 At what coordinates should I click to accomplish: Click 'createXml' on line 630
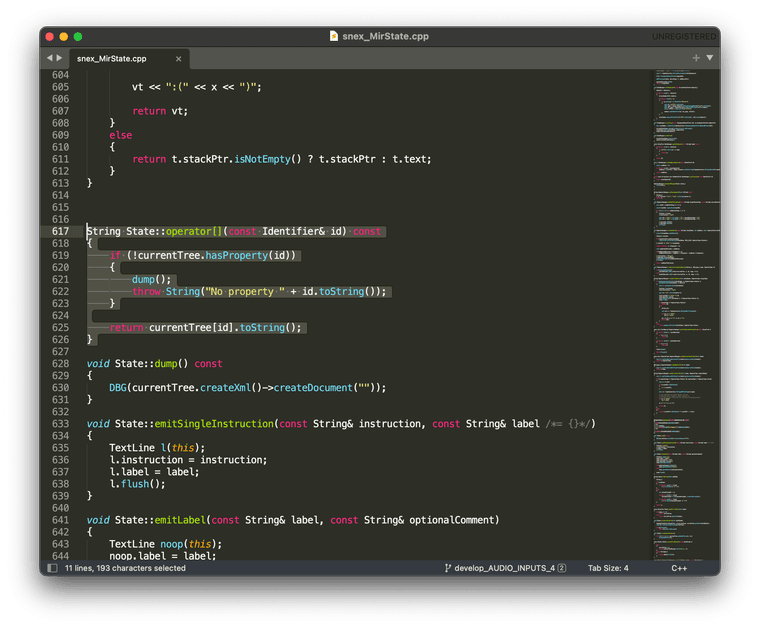click(225, 388)
